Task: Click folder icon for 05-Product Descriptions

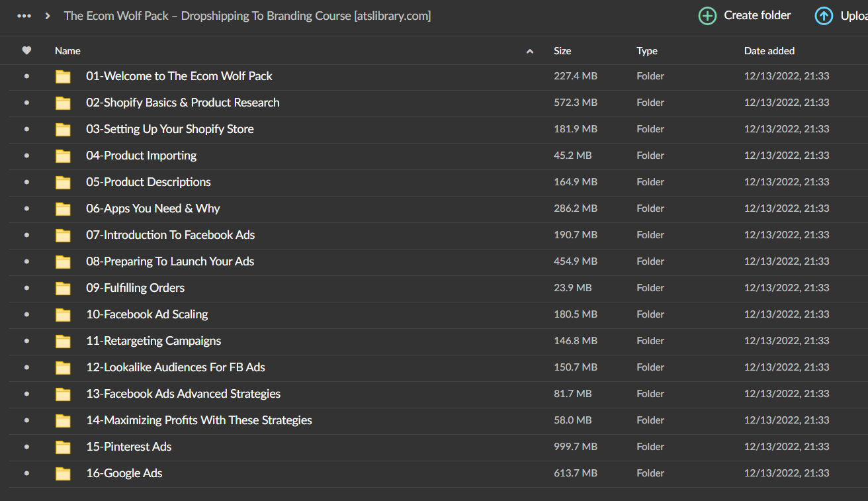Action: [63, 183]
